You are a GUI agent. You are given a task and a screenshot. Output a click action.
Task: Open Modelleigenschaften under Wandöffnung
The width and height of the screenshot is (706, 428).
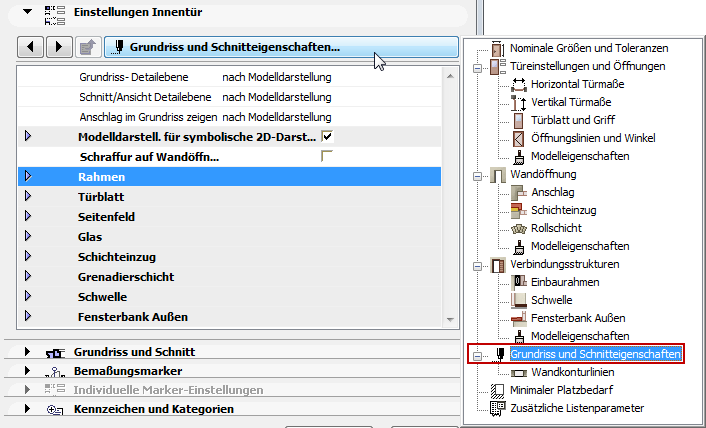tap(580, 246)
